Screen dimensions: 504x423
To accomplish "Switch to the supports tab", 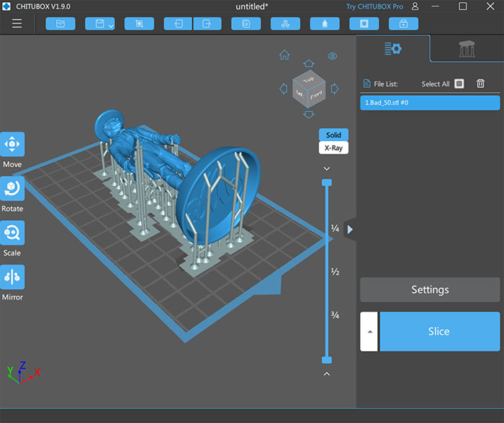I will point(467,49).
